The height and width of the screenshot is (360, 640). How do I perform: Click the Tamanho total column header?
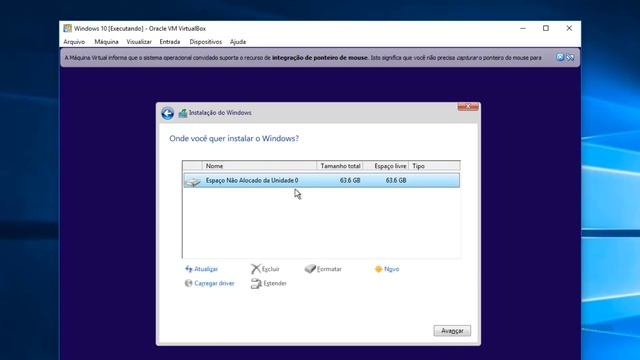pyautogui.click(x=340, y=166)
